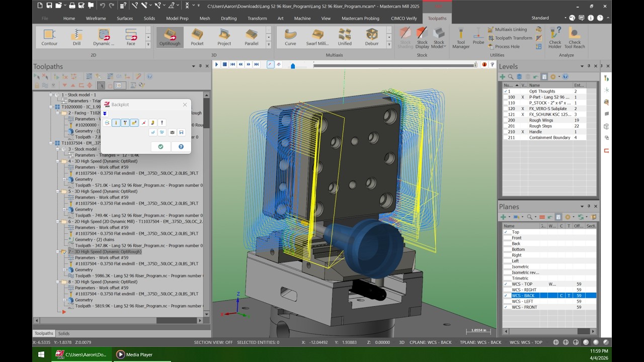Viewport: 644px width, 362px height.
Task: Run Check Holder analysis
Action: tap(555, 38)
